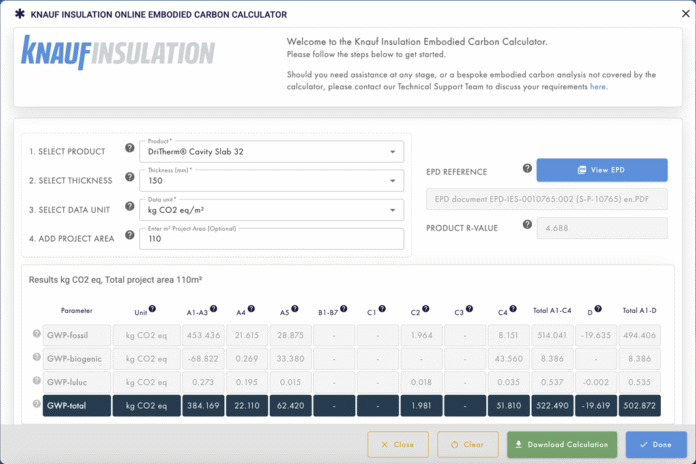Screen dimensions: 696x464
Task: Click GWP-biogenic A1-A3 value -68.822
Action: 203,359
